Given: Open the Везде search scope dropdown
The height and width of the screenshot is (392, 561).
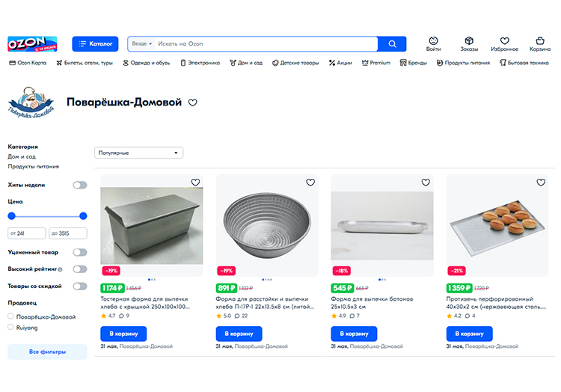Looking at the screenshot, I should coord(142,43).
